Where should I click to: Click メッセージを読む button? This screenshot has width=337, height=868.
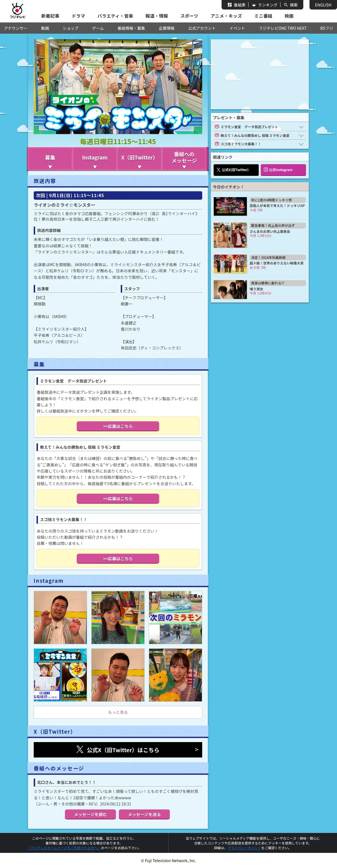click(90, 814)
